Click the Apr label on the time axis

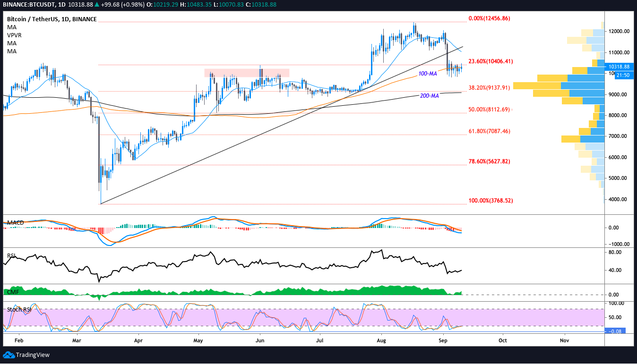pyautogui.click(x=138, y=340)
